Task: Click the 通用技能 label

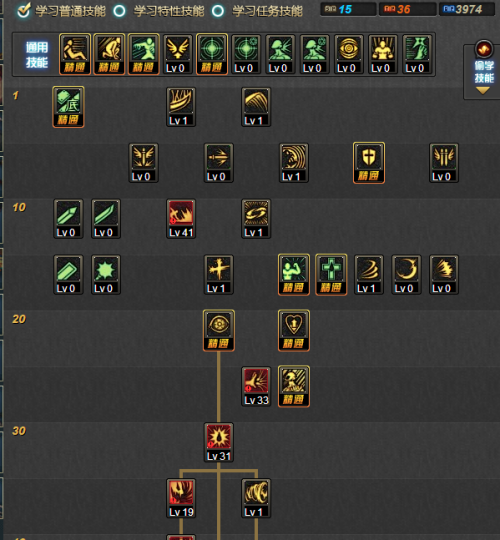Action: coord(37,55)
